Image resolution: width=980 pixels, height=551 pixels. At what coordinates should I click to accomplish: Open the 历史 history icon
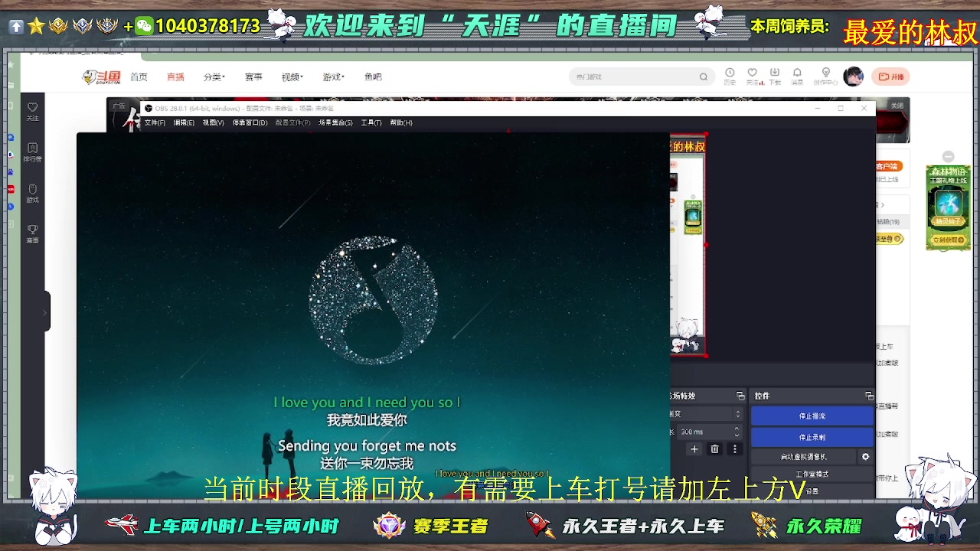pyautogui.click(x=730, y=76)
